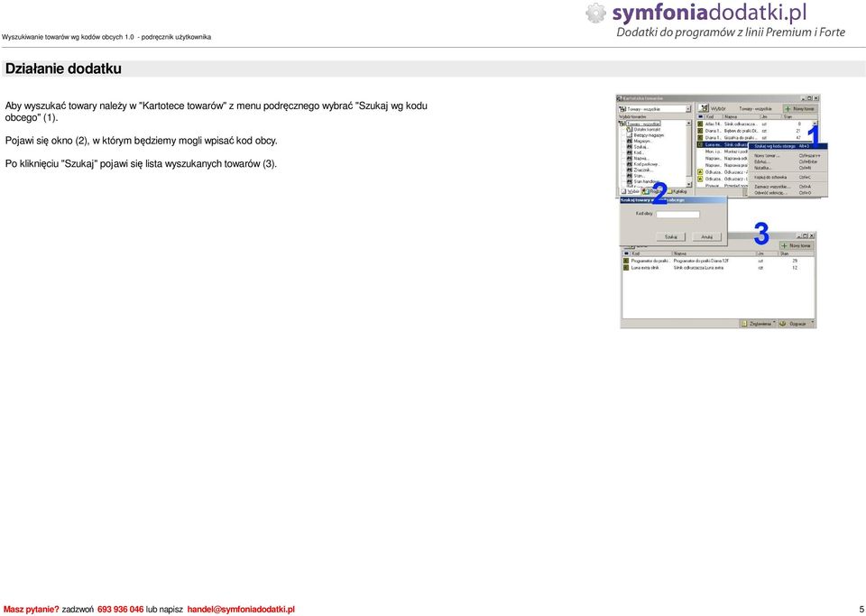Choose 'Zaznacz wszystkie...' in context menu
Screen dimensions: 866x616
(x=788, y=187)
